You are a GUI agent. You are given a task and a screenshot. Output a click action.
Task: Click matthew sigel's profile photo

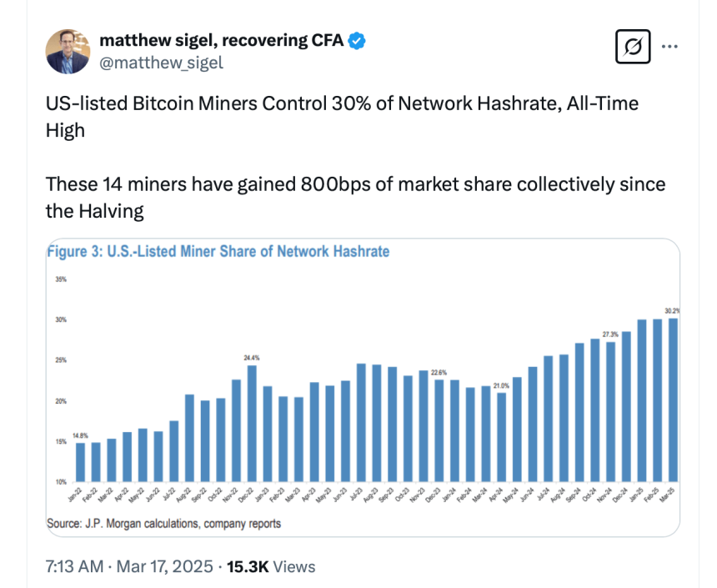click(68, 51)
